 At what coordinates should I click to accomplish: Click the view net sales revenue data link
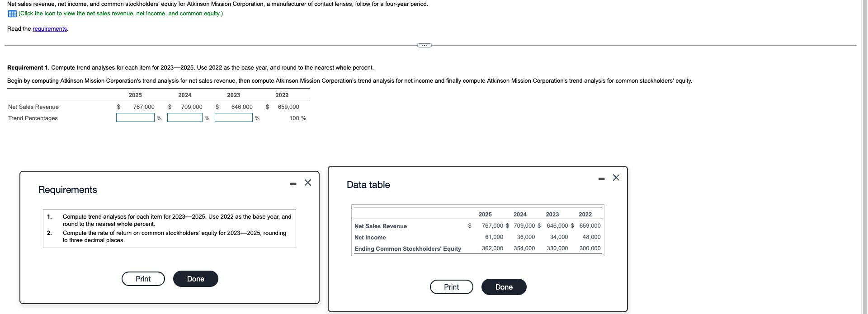[x=121, y=14]
